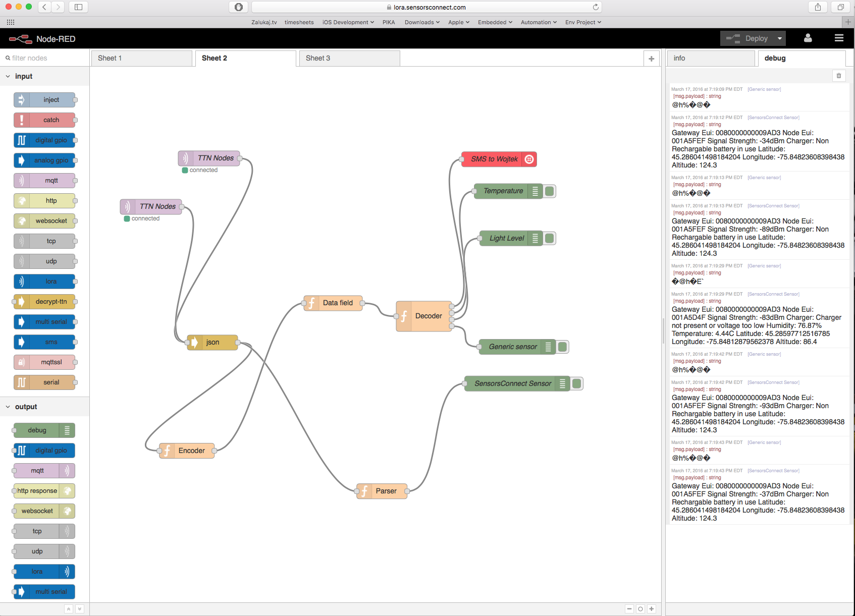Viewport: 855px width, 616px height.
Task: Clear debug messages with trash icon
Action: click(839, 76)
